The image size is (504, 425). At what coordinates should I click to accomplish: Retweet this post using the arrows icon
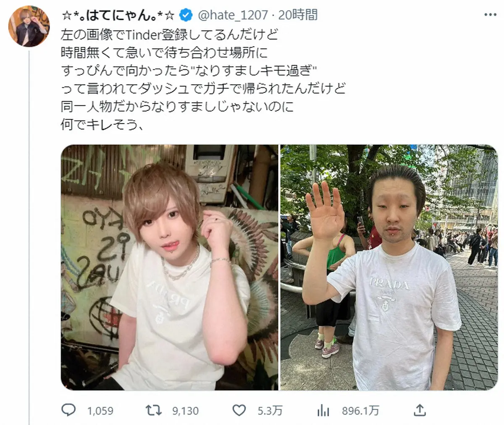(154, 410)
